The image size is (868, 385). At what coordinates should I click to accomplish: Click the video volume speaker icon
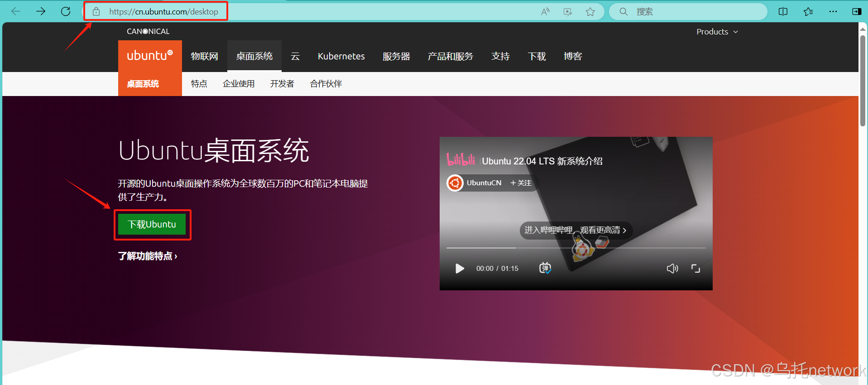click(x=672, y=269)
